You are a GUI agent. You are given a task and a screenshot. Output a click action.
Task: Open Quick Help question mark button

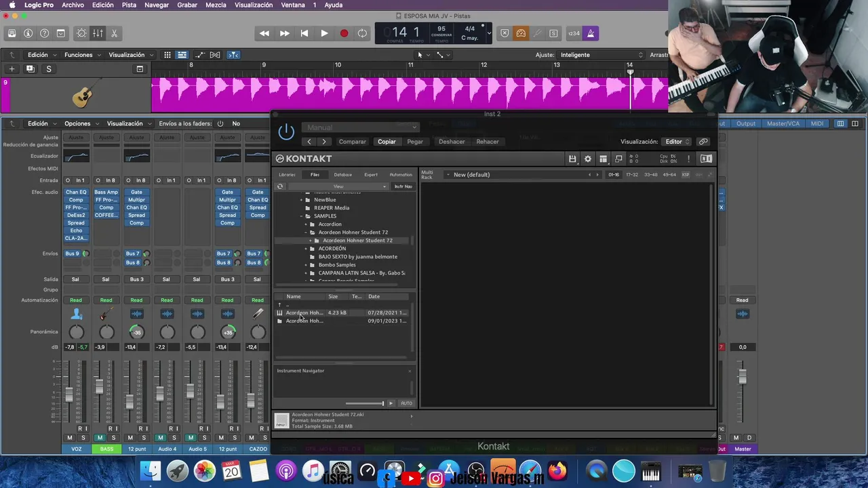tap(44, 33)
